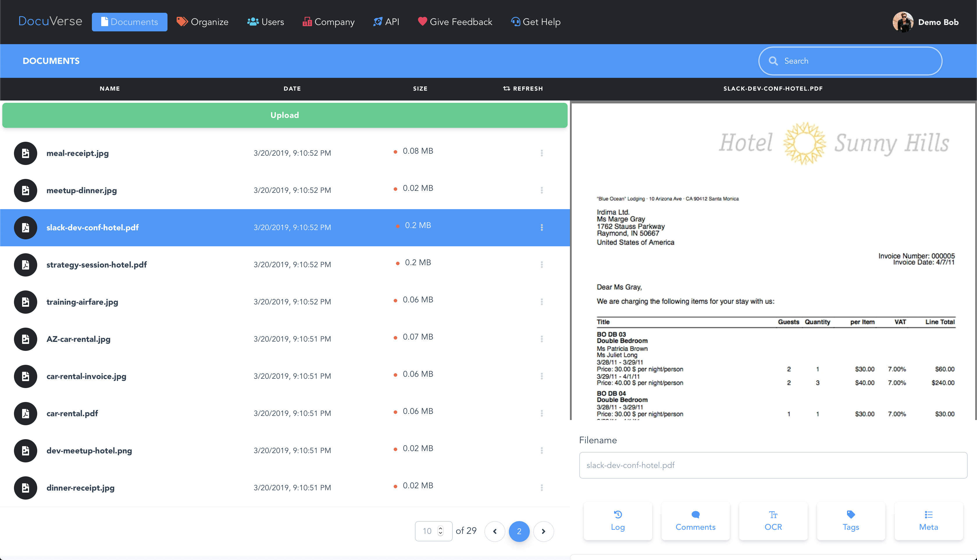Open the Give Feedback link
This screenshot has height=560, width=977.
click(x=455, y=22)
